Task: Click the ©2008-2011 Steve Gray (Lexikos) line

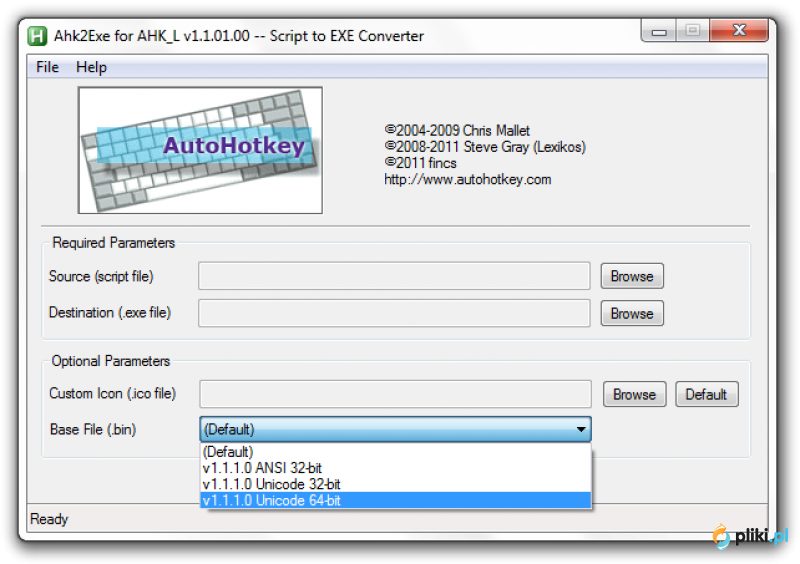Action: [x=485, y=147]
